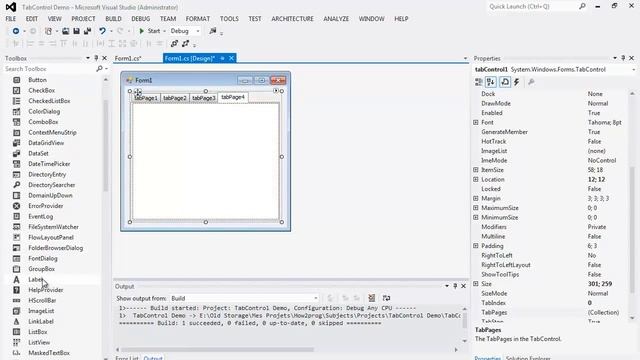This screenshot has width=640, height=360.
Task: Select the Multiline property row
Action: pos(551,236)
